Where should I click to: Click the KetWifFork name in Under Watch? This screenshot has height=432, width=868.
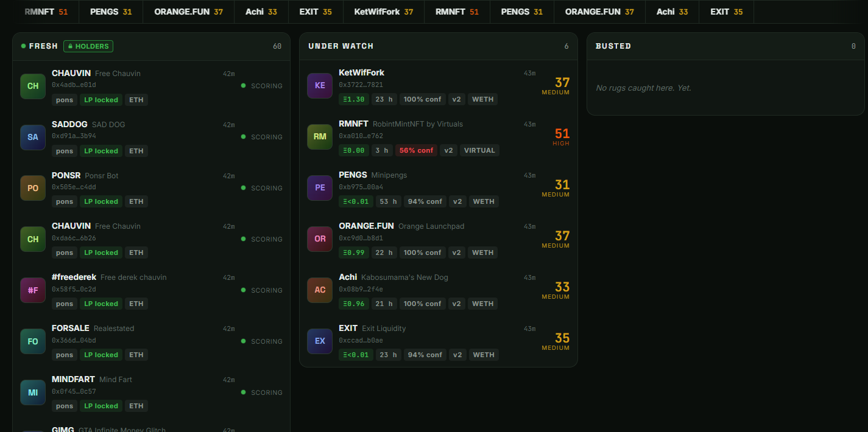[362, 72]
